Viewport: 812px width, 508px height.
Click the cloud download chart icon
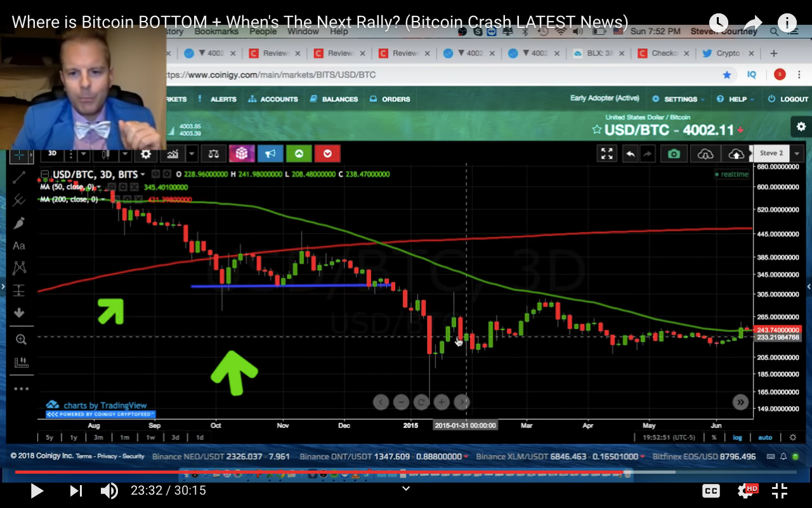705,154
